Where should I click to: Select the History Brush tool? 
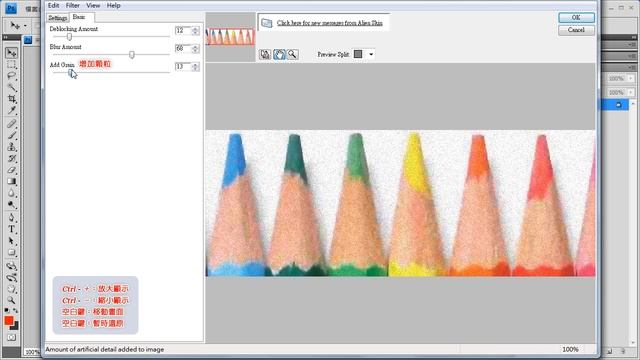[x=11, y=158]
